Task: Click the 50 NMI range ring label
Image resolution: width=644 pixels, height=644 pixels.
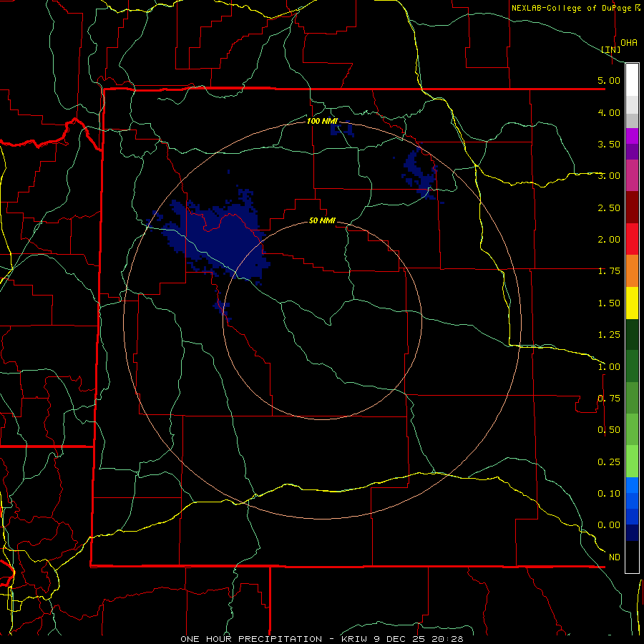Action: click(322, 220)
